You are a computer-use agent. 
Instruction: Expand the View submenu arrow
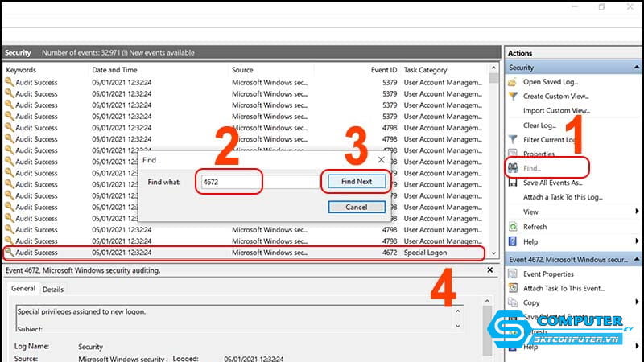(637, 212)
